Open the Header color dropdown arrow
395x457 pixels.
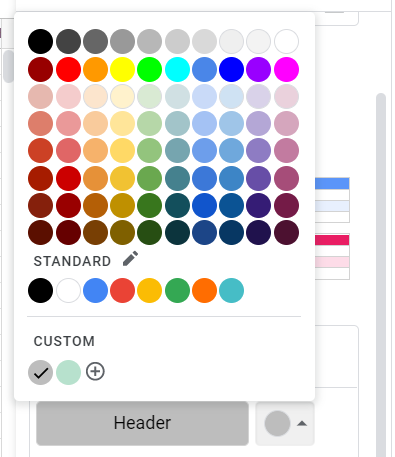(302, 423)
